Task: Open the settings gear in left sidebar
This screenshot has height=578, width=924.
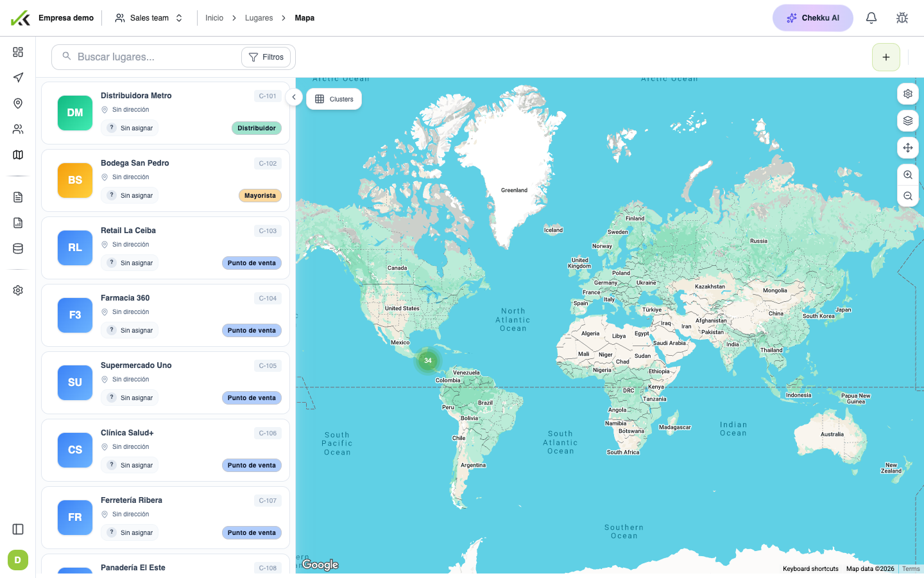Action: [18, 290]
